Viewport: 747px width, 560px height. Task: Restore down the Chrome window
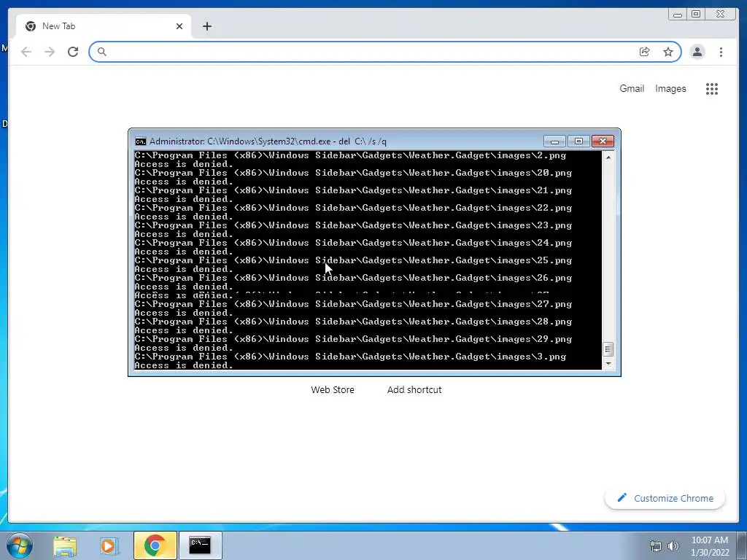[x=696, y=15]
